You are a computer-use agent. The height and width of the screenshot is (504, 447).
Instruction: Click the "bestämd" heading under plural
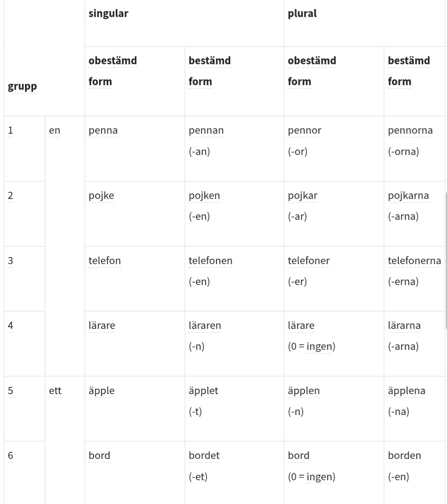point(408,61)
